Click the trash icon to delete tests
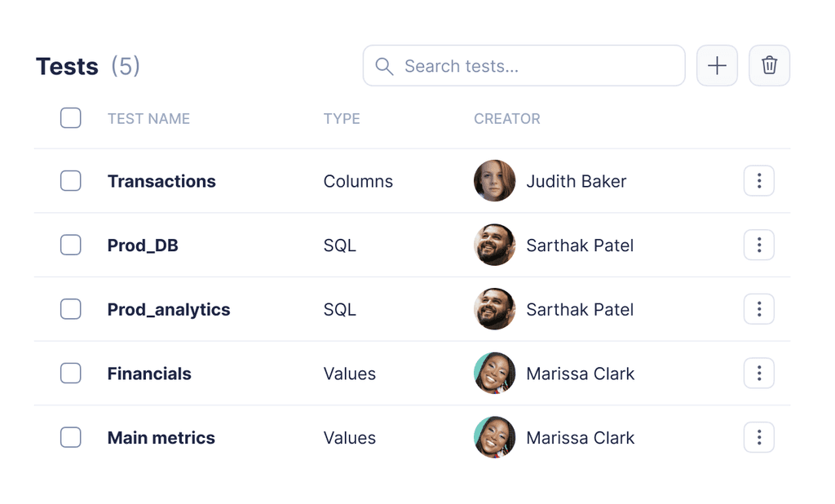Image resolution: width=835 pixels, height=504 pixels. (769, 65)
